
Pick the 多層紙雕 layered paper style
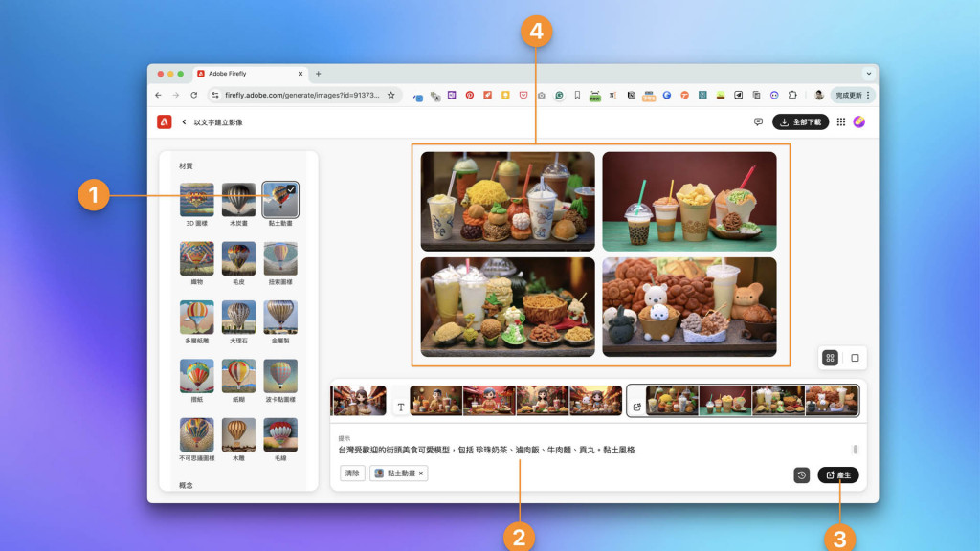click(196, 317)
